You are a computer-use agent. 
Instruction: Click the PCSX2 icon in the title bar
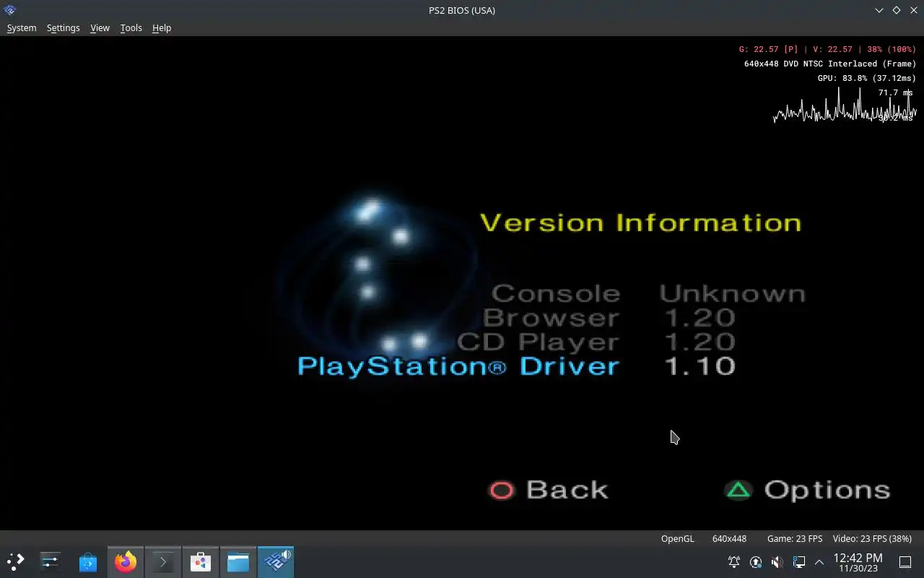pos(10,10)
